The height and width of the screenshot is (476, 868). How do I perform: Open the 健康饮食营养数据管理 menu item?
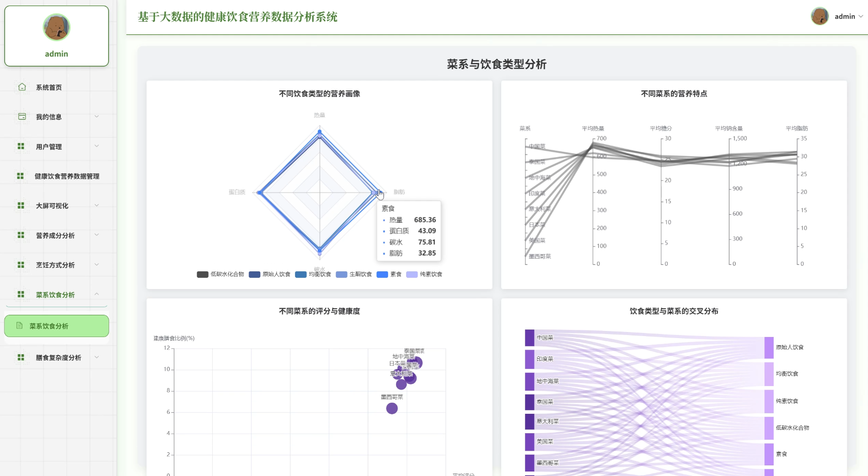[x=57, y=176]
